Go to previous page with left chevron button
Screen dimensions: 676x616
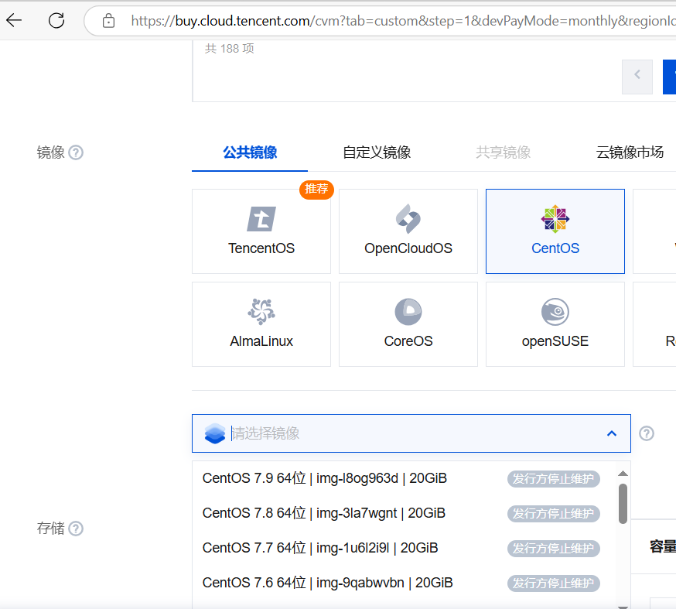coord(637,77)
